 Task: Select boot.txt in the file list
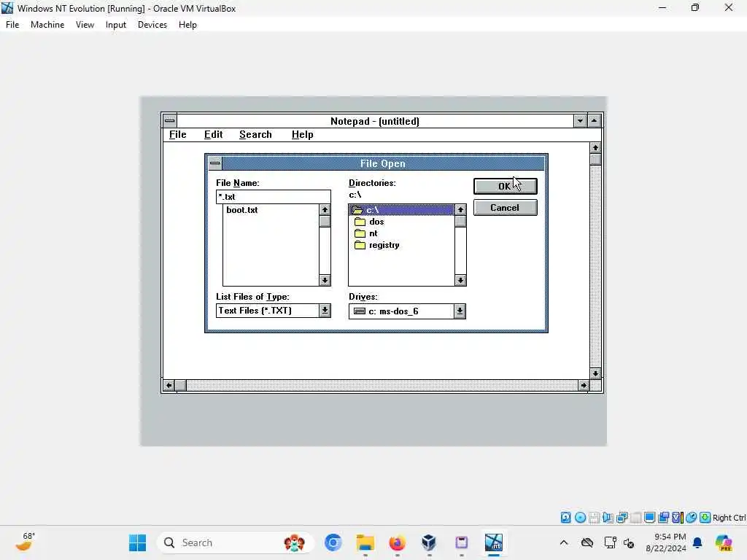click(x=242, y=210)
